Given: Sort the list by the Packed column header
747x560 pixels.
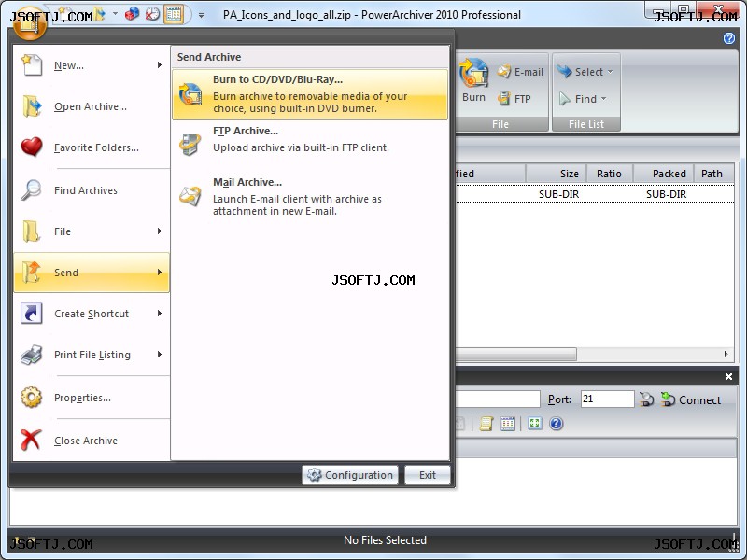Looking at the screenshot, I should pyautogui.click(x=664, y=174).
